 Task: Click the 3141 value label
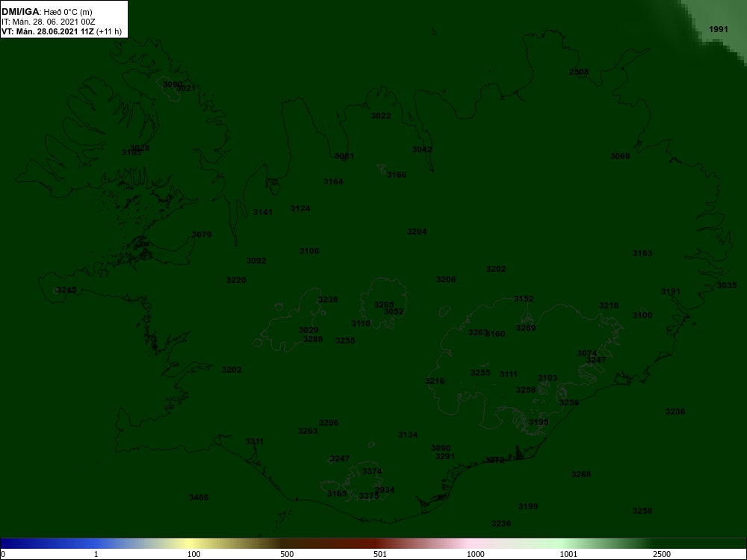pyautogui.click(x=262, y=212)
